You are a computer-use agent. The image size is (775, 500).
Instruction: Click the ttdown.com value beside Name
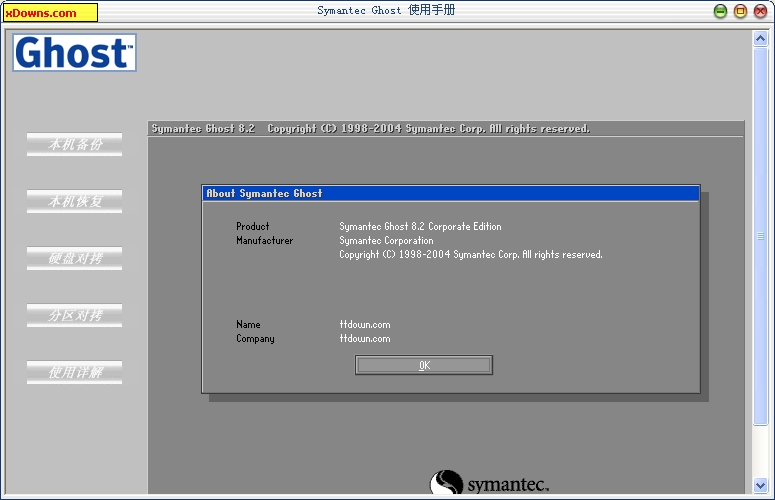coord(365,325)
